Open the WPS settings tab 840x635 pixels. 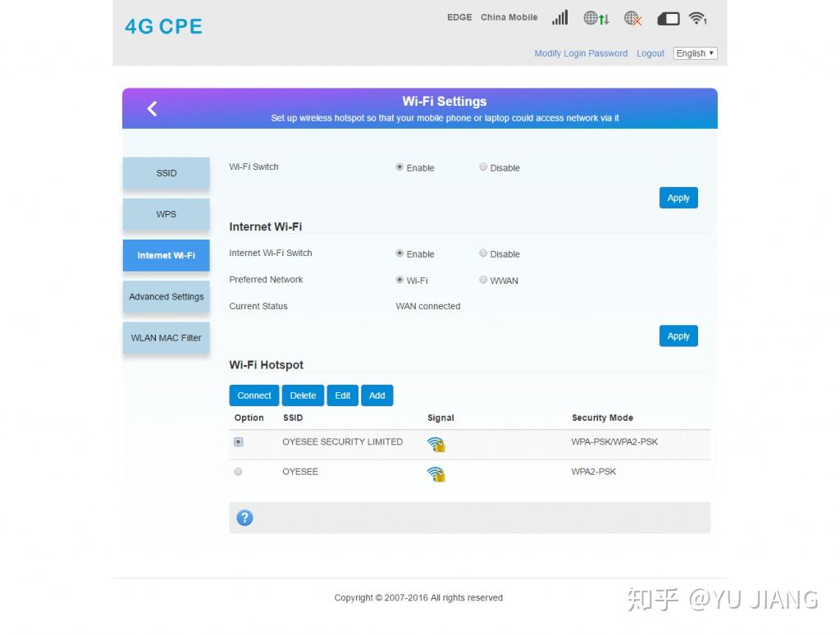[166, 214]
